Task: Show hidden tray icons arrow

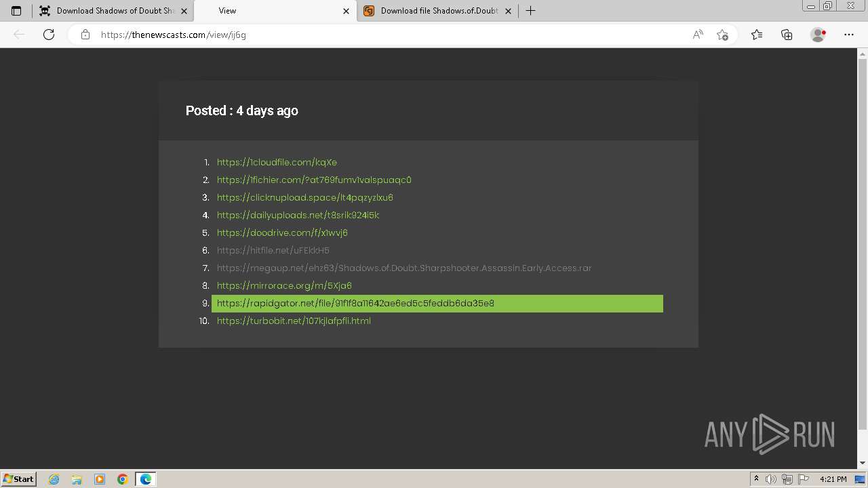Action: [x=756, y=479]
